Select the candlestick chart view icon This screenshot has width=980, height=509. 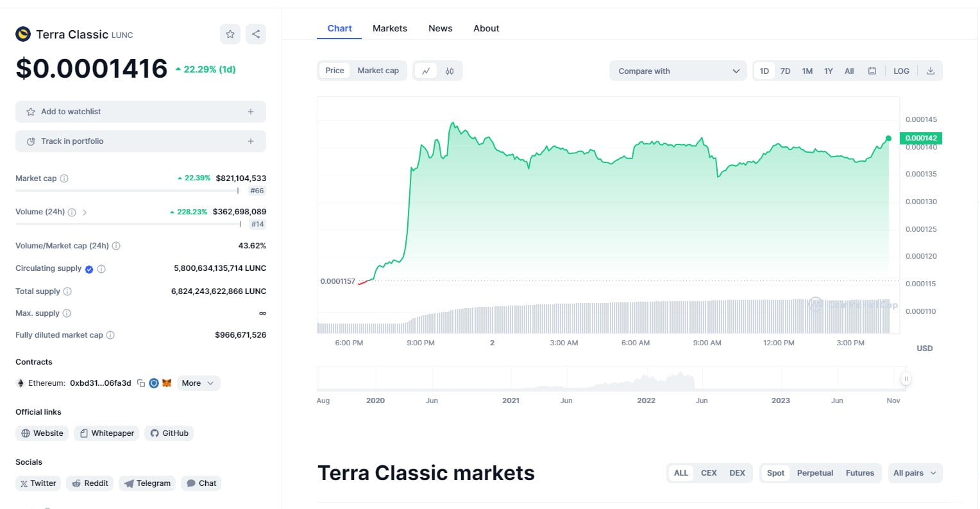[450, 71]
